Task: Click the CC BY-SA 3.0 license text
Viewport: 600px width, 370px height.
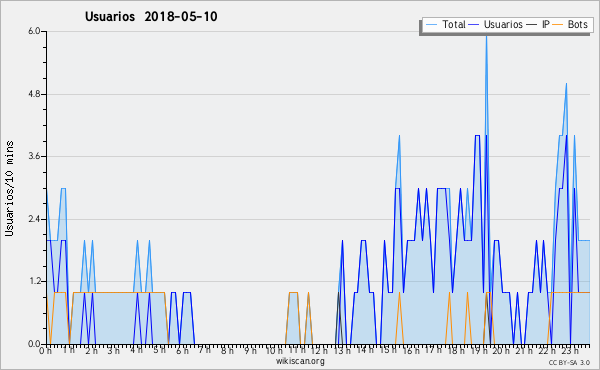Action: click(x=569, y=363)
